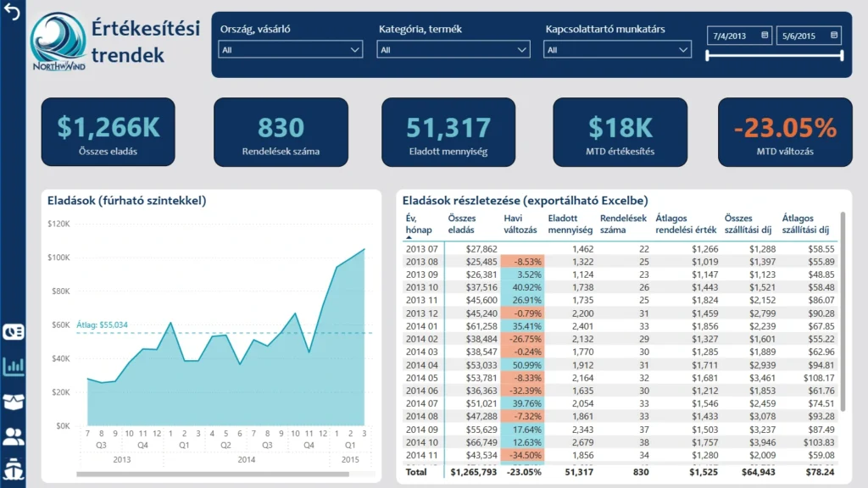Open the customers people icon page
The image size is (868, 488).
pyautogui.click(x=14, y=437)
